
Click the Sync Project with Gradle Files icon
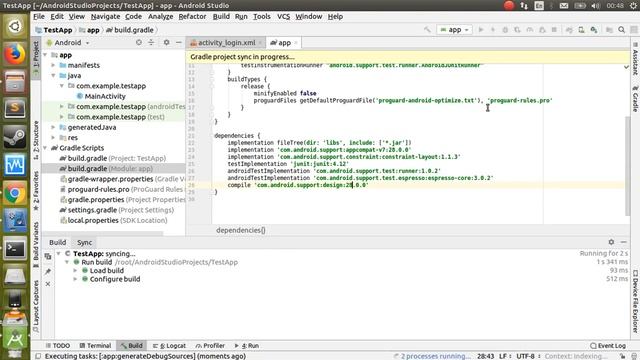click(569, 30)
